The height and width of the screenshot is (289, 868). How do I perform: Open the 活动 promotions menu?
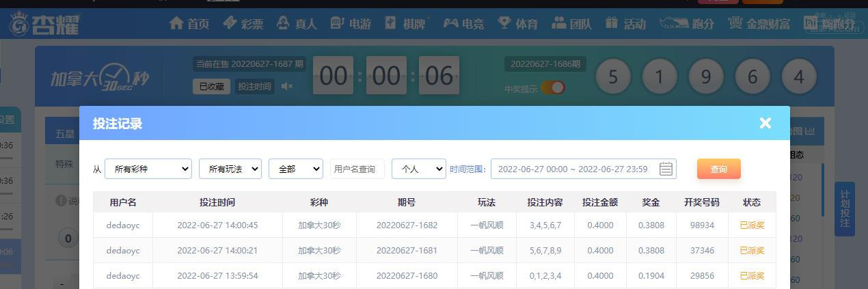tap(625, 24)
